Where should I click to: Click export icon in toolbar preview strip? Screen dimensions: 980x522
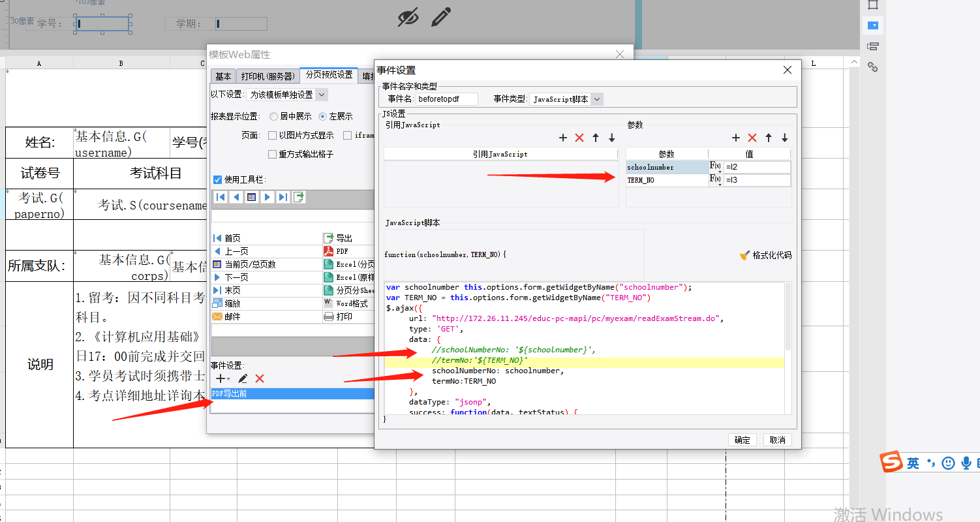click(299, 197)
